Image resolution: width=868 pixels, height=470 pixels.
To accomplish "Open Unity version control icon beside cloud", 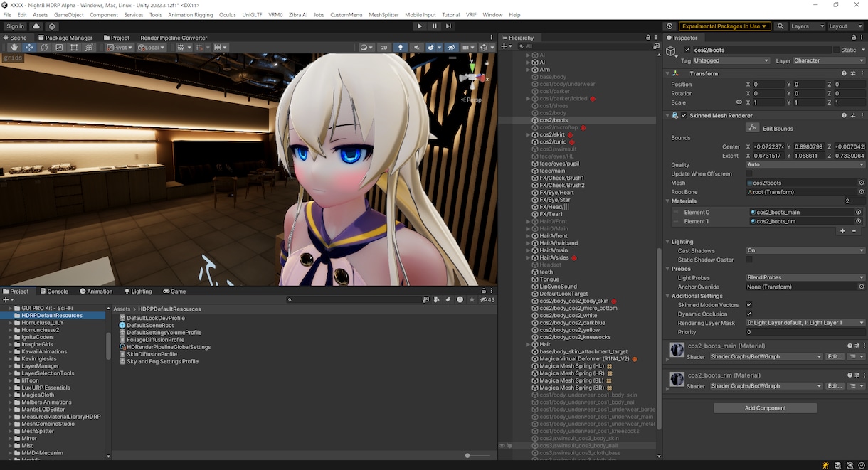I will [52, 26].
